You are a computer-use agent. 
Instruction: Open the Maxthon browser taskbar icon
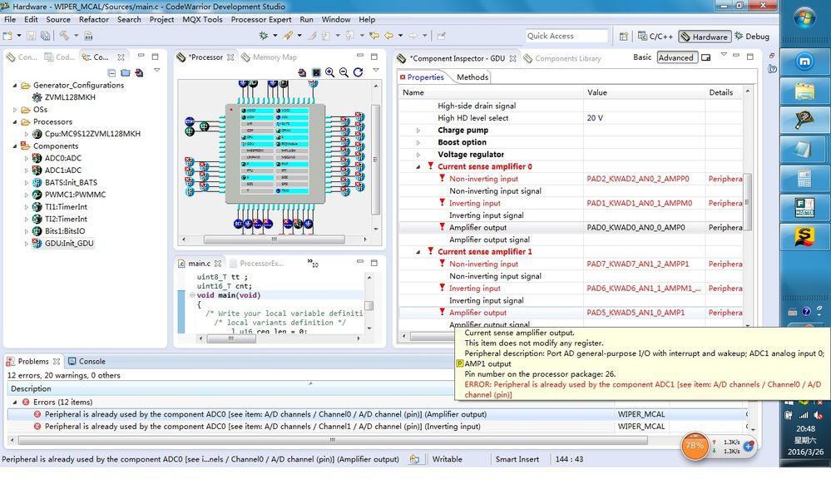804,62
